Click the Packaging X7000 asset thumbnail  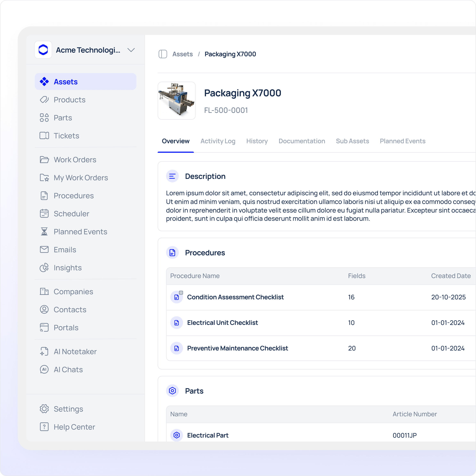click(x=177, y=101)
